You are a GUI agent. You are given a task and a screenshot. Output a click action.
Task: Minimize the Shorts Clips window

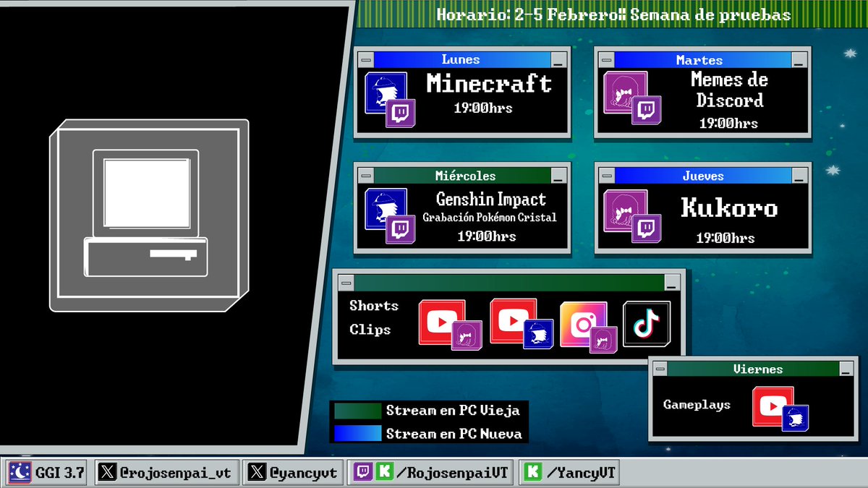(673, 282)
